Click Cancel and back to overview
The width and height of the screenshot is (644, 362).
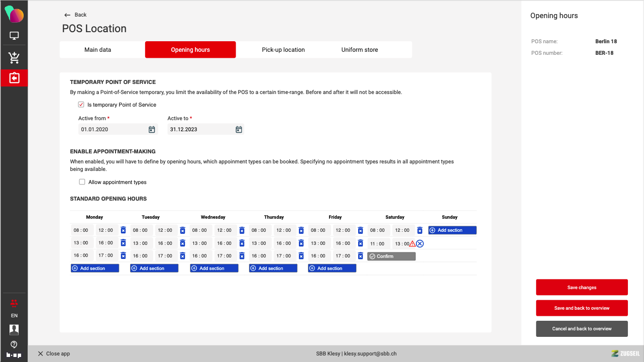point(582,329)
